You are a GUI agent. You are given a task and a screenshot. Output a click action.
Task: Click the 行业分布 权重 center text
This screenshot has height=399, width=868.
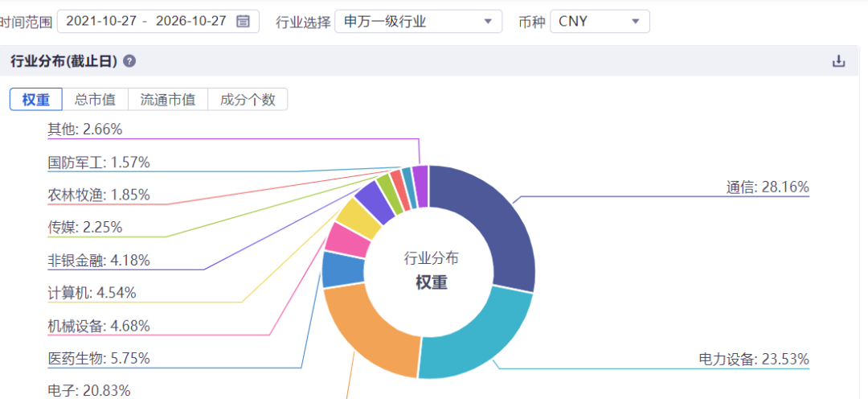(x=432, y=270)
